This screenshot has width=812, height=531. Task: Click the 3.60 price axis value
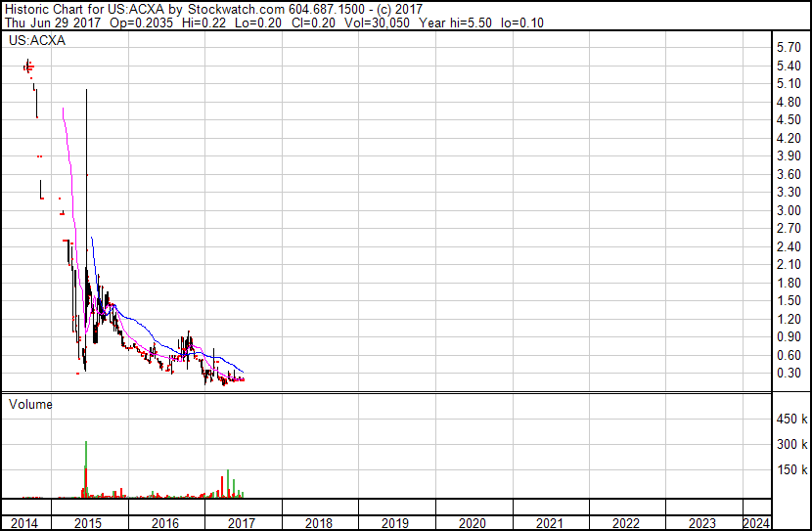[x=789, y=174]
